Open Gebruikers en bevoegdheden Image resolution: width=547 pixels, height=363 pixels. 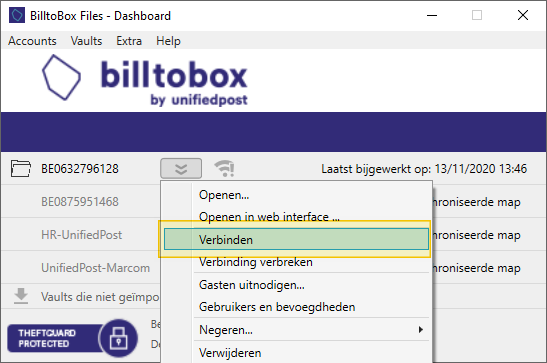[277, 307]
